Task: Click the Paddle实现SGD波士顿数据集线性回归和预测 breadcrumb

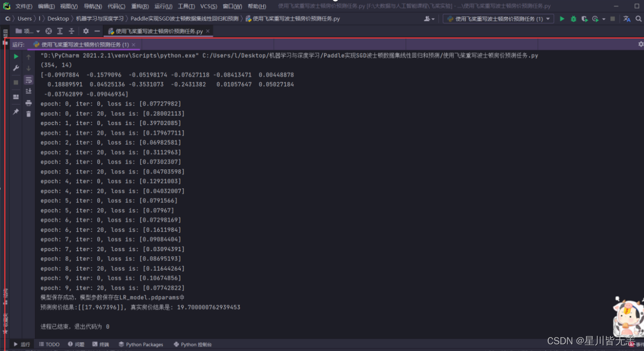Action: [x=184, y=19]
